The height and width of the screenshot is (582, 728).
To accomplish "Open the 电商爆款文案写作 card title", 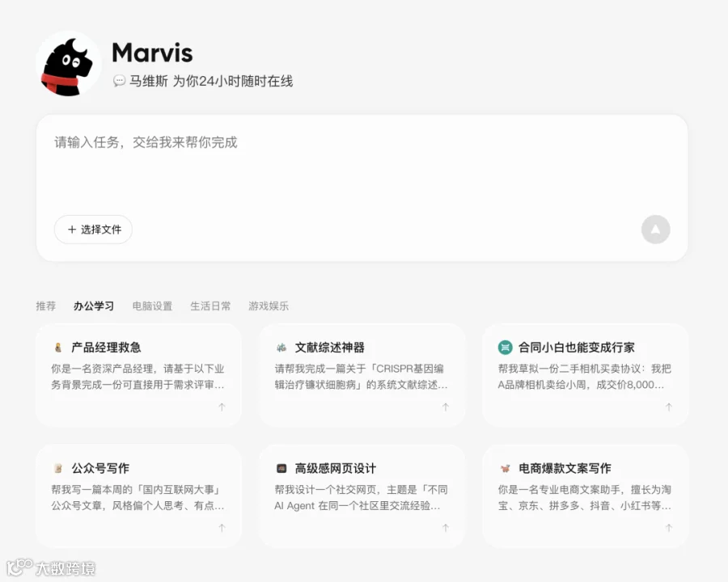I will tap(565, 468).
